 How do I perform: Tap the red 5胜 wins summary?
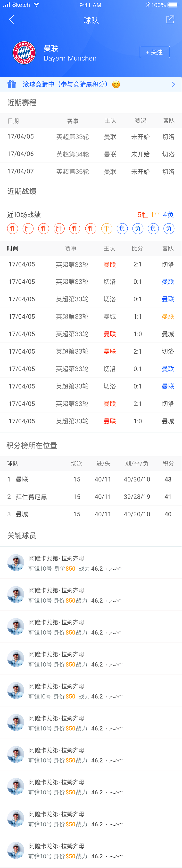[142, 215]
